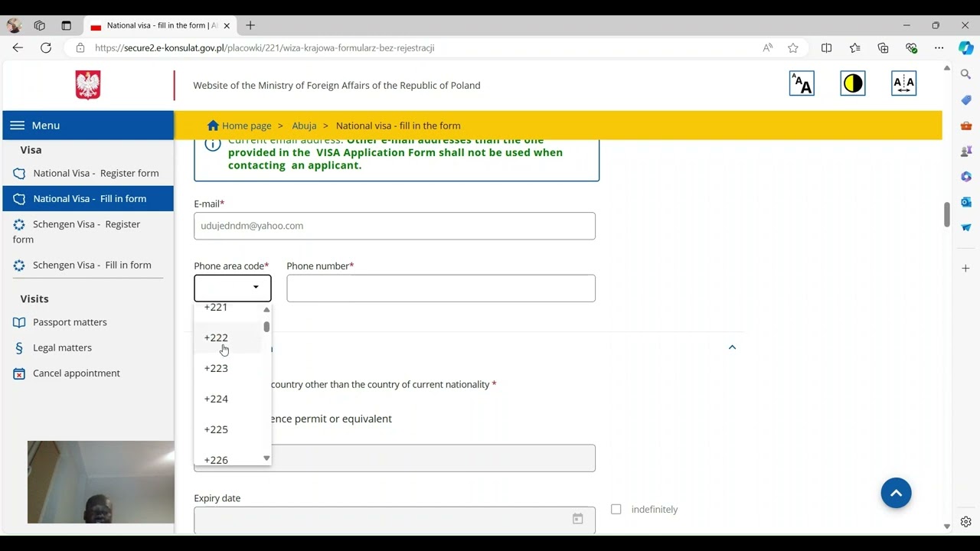980x551 pixels.
Task: Click dropdown list scroll up arrow
Action: pos(266,309)
